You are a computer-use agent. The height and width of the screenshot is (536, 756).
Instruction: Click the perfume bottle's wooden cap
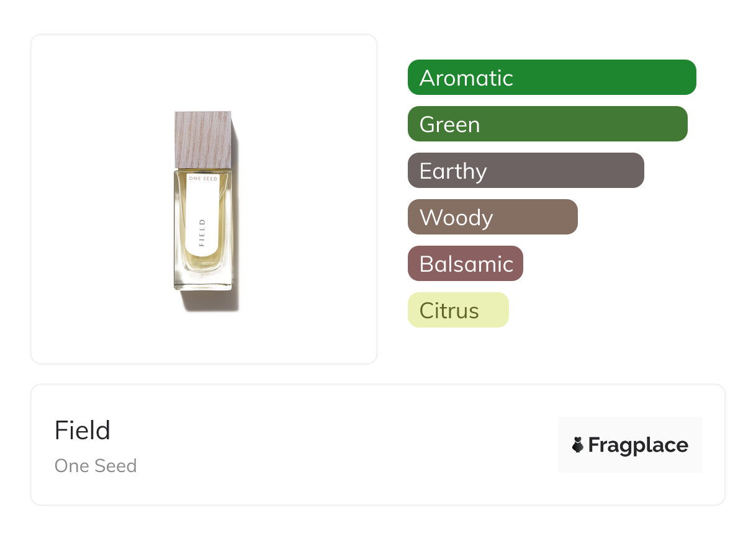203,140
